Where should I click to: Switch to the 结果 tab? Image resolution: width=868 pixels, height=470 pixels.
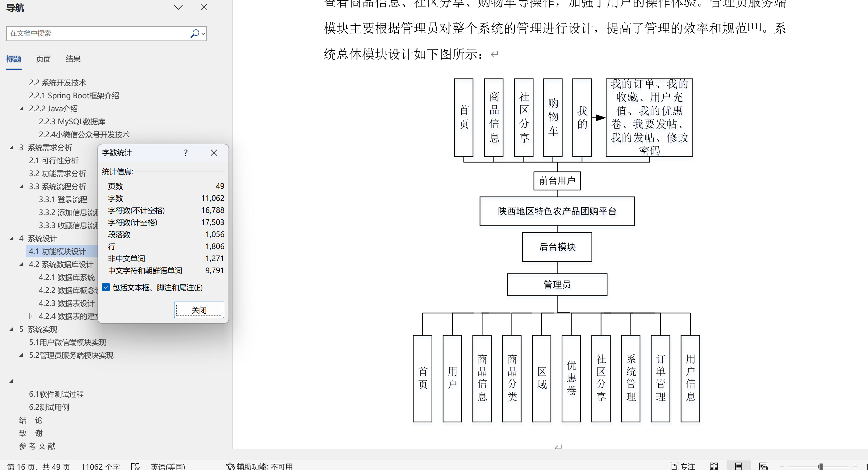73,59
